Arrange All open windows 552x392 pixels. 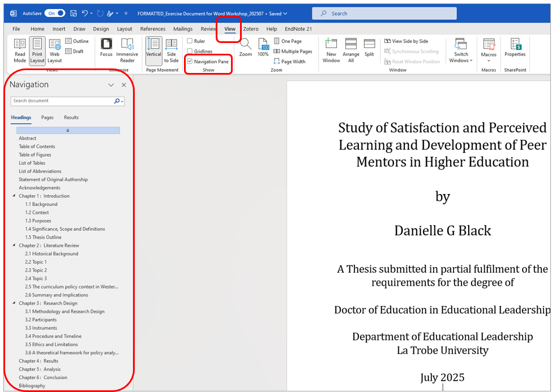tap(350, 50)
